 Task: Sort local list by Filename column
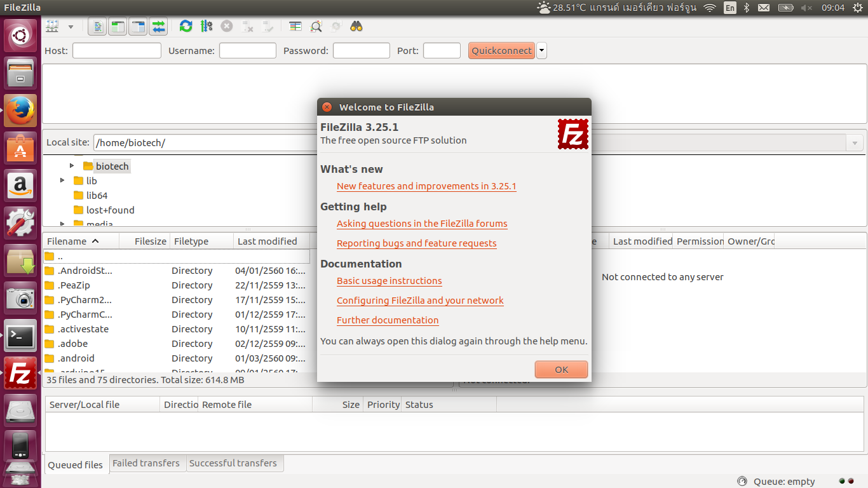tap(81, 241)
